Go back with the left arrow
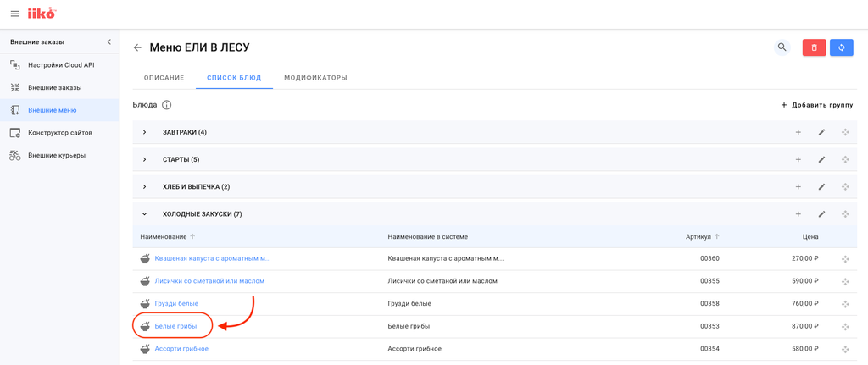The height and width of the screenshot is (365, 868). [137, 47]
